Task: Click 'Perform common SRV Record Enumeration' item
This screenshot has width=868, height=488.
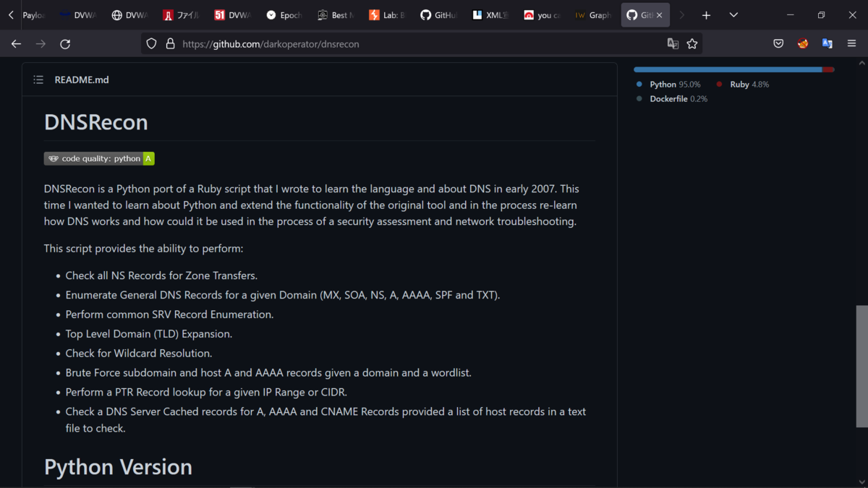Action: coord(169,314)
